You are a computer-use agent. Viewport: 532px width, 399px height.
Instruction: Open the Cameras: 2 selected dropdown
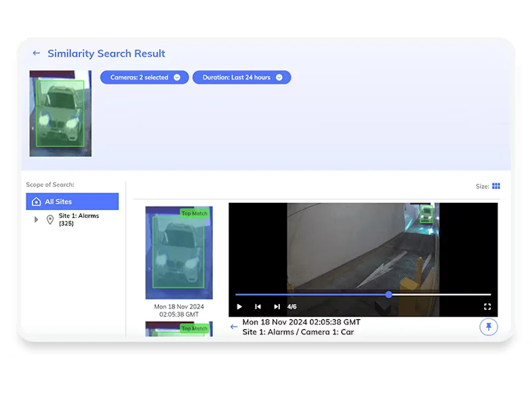(x=144, y=77)
